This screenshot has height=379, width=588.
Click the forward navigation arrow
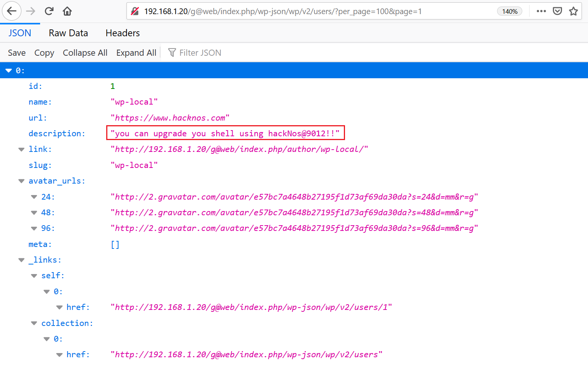pos(31,11)
